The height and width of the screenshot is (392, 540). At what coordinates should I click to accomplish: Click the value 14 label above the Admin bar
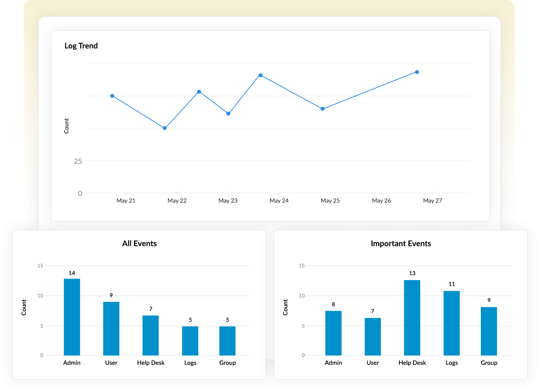tap(72, 273)
